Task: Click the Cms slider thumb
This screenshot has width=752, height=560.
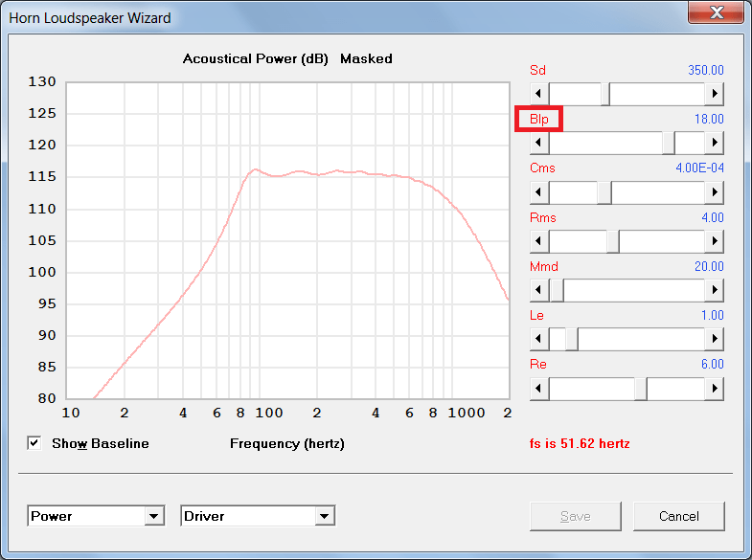Action: pyautogui.click(x=604, y=192)
